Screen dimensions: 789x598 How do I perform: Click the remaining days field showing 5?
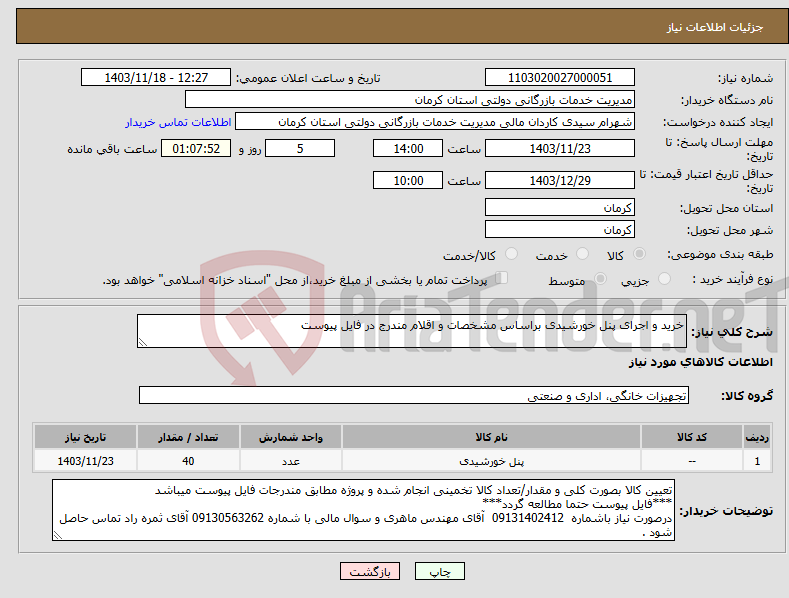pyautogui.click(x=300, y=148)
